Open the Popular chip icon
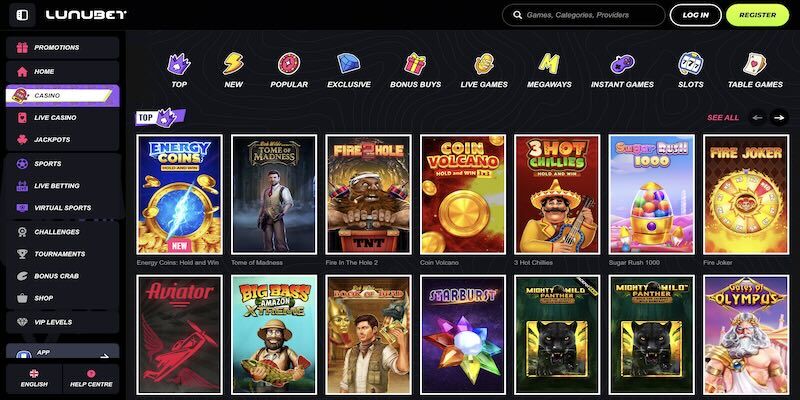The width and height of the screenshot is (800, 400). 289,64
